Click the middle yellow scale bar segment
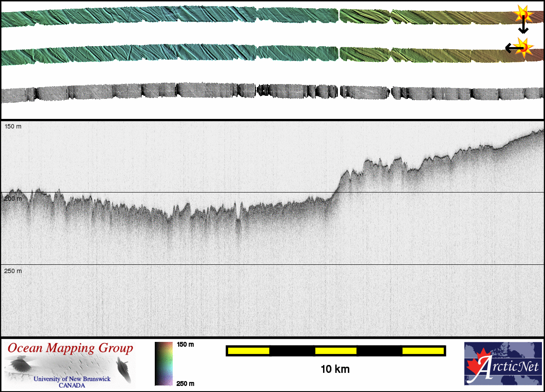 [336, 351]
